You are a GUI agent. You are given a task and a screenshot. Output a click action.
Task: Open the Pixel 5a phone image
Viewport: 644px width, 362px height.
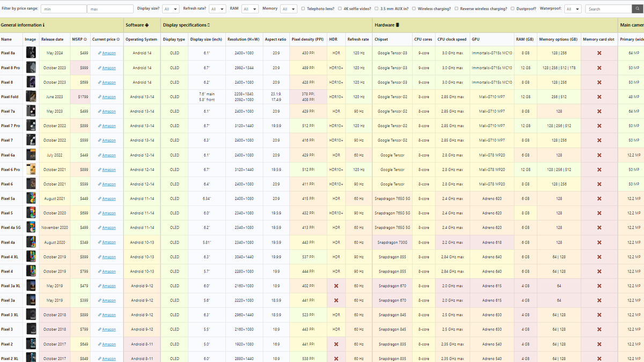point(31,198)
